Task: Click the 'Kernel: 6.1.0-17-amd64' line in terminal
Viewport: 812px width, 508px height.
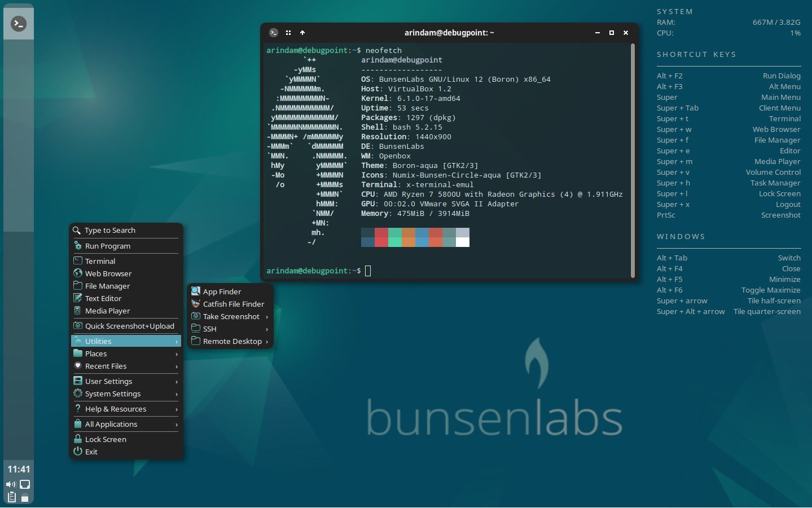Action: (x=411, y=98)
